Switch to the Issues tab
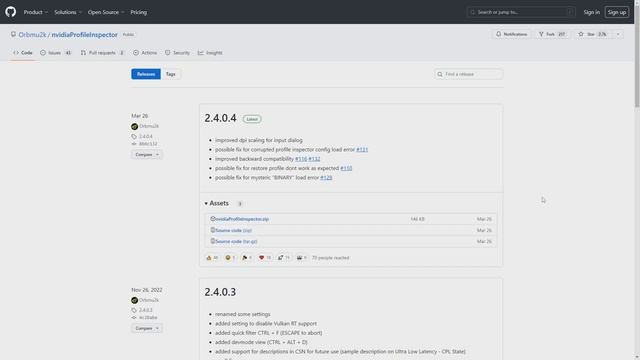This screenshot has height=360, width=640. pos(56,53)
